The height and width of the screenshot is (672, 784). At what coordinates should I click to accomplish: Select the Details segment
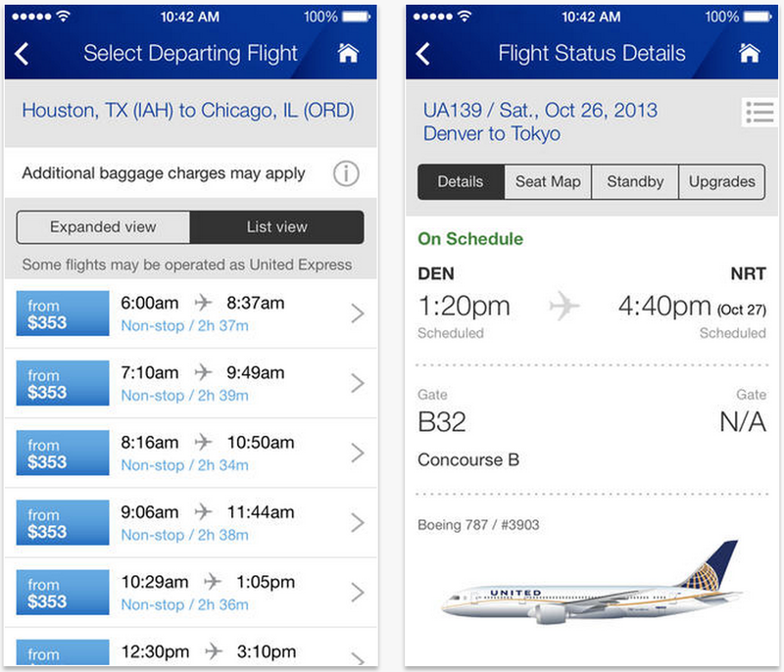pyautogui.click(x=461, y=182)
